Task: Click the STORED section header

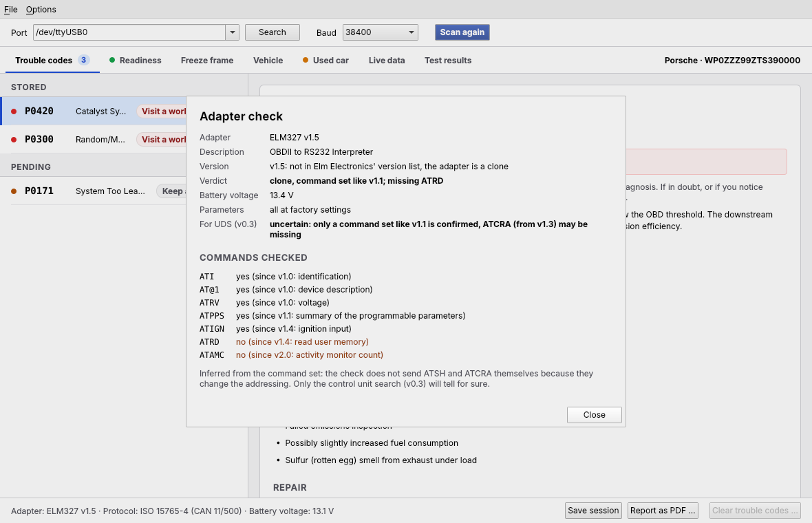Action: tap(28, 87)
